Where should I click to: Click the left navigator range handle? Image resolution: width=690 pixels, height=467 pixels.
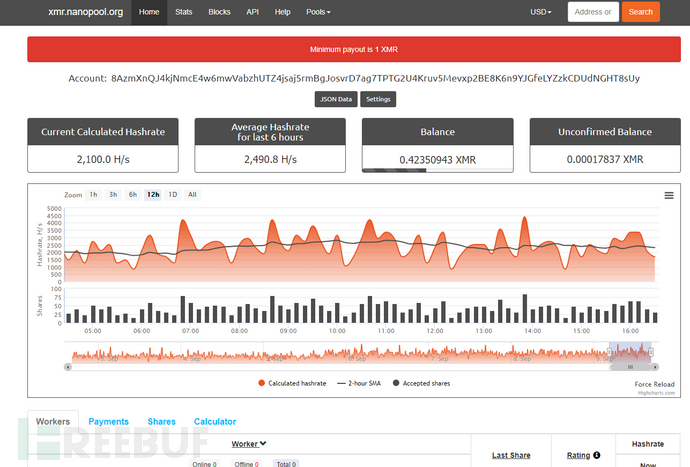609,352
